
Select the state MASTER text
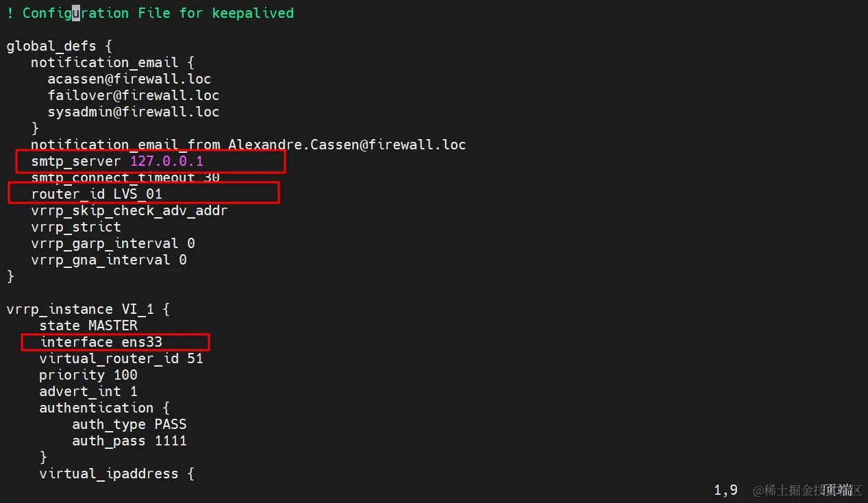click(88, 326)
